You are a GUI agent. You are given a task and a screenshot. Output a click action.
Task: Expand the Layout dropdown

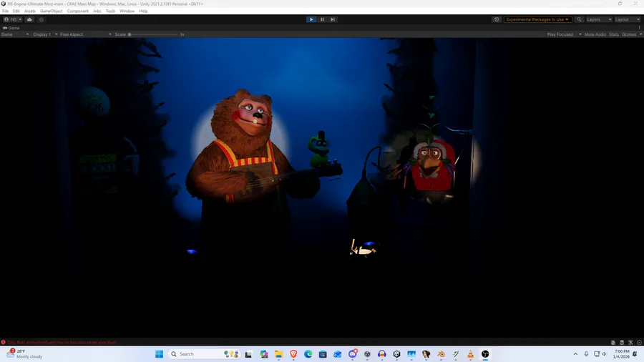(627, 19)
